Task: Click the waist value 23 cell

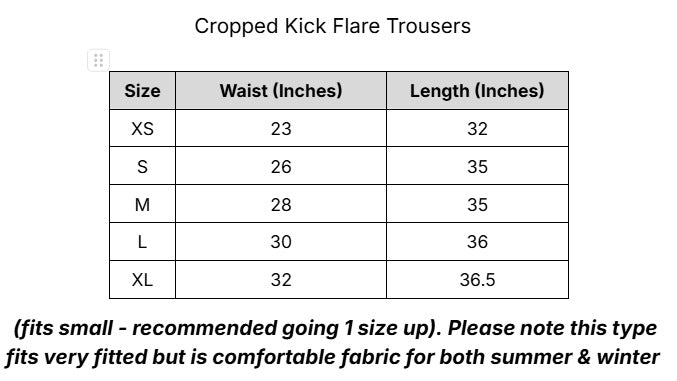Action: (281, 128)
